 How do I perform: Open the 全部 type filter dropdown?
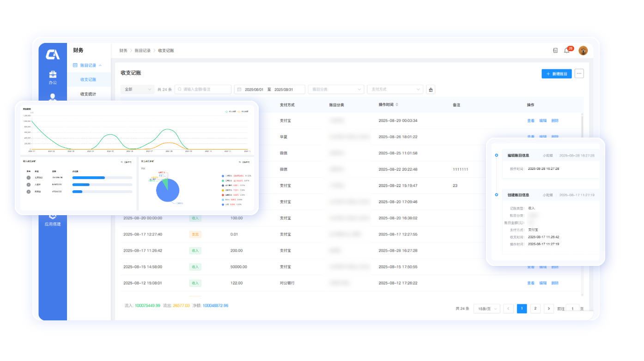point(137,90)
